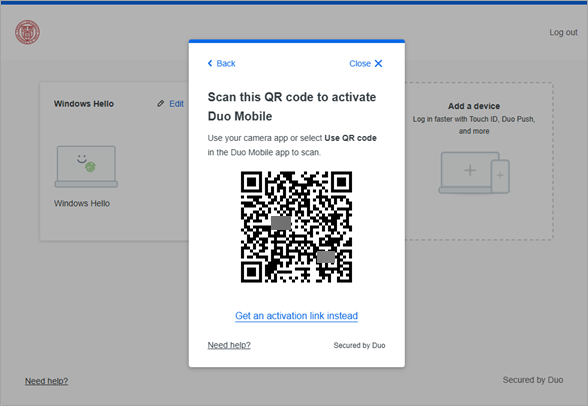Viewport: 588px width, 406px height.
Task: Click the Windows Hello card heading
Action: coord(84,104)
